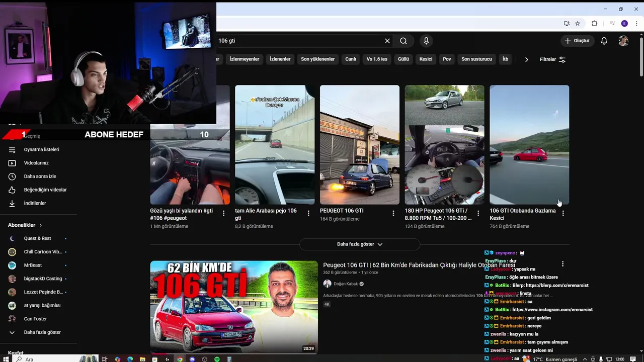
Task: Open the '62 BIN KM'DE 106 GTI' video thumbnail
Action: pyautogui.click(x=234, y=307)
